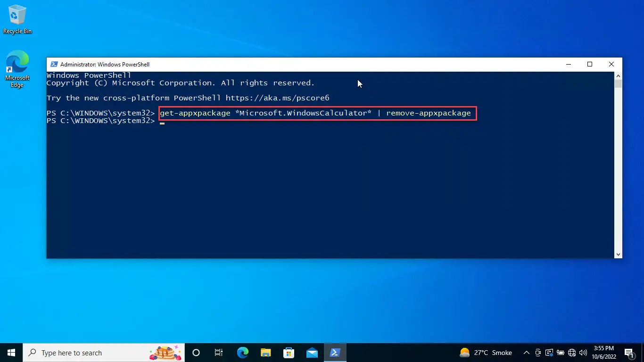Viewport: 644px width, 362px height.
Task: Click the PowerShell icon in the title bar
Action: tap(54, 65)
